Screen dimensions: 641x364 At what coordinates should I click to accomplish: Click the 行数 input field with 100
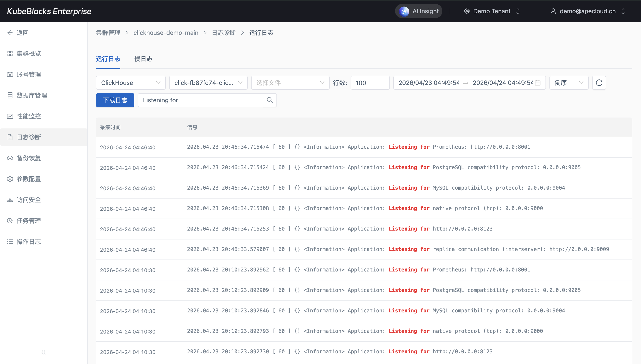pos(370,83)
